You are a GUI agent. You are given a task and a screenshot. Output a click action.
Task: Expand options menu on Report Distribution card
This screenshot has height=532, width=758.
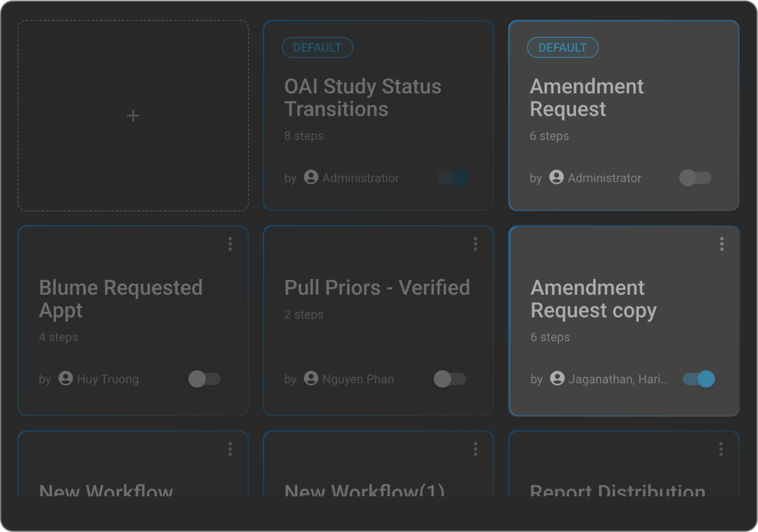(x=721, y=449)
